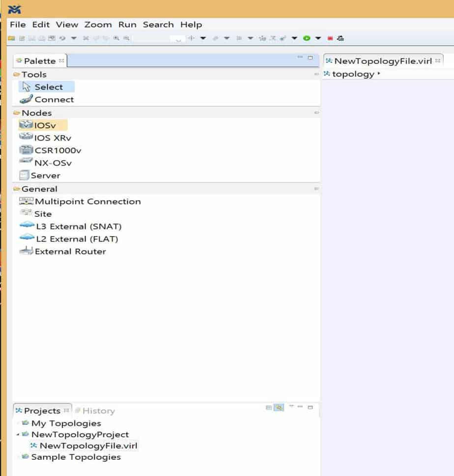Collapse the Tools palette section
454x476 pixels.
click(x=316, y=74)
